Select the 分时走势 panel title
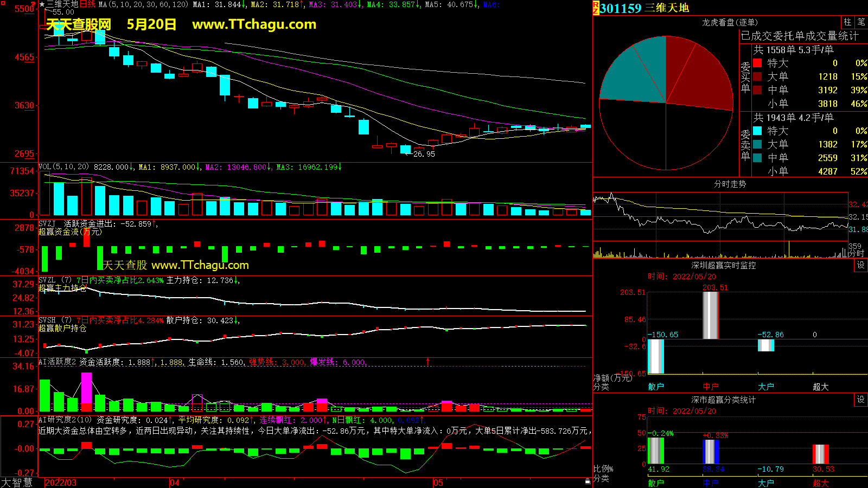 coord(730,184)
